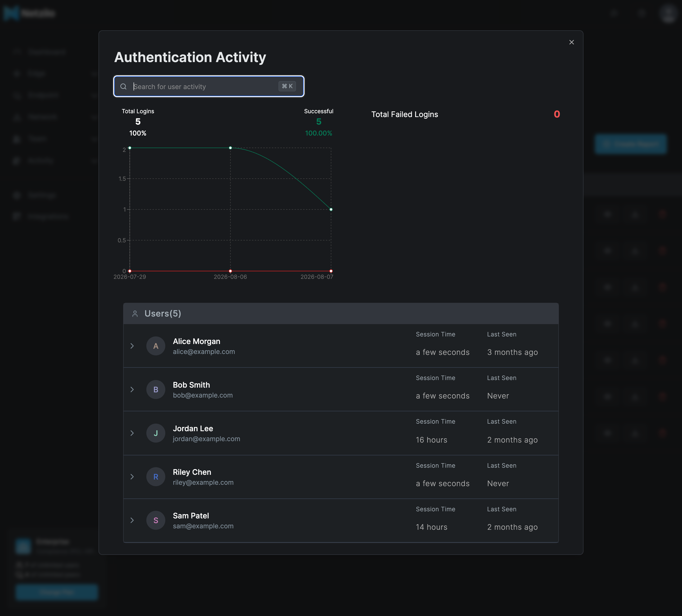Expand Alice Morgan's row
682x616 pixels.
pyautogui.click(x=132, y=346)
